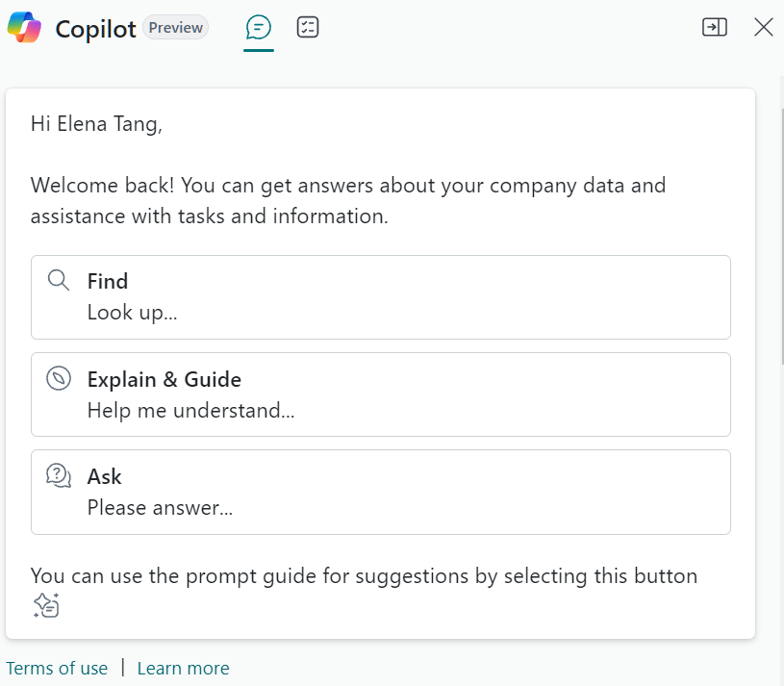Close the Copilot pane

(x=764, y=27)
